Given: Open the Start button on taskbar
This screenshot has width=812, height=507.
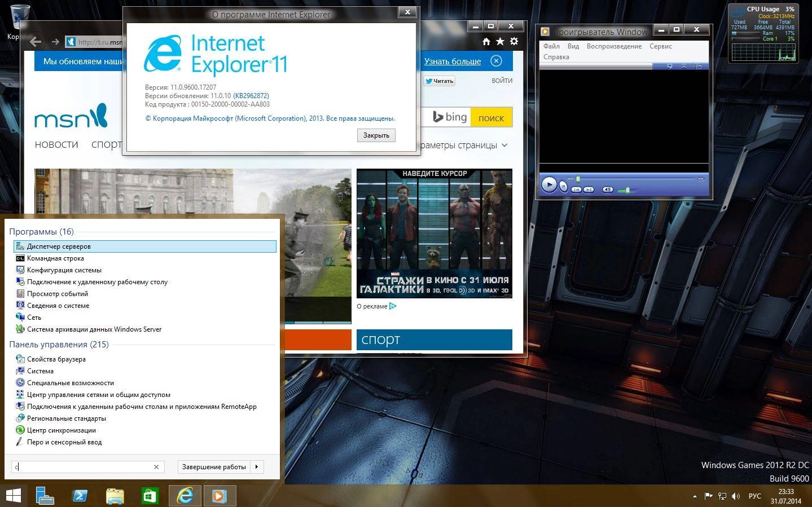Looking at the screenshot, I should (14, 496).
